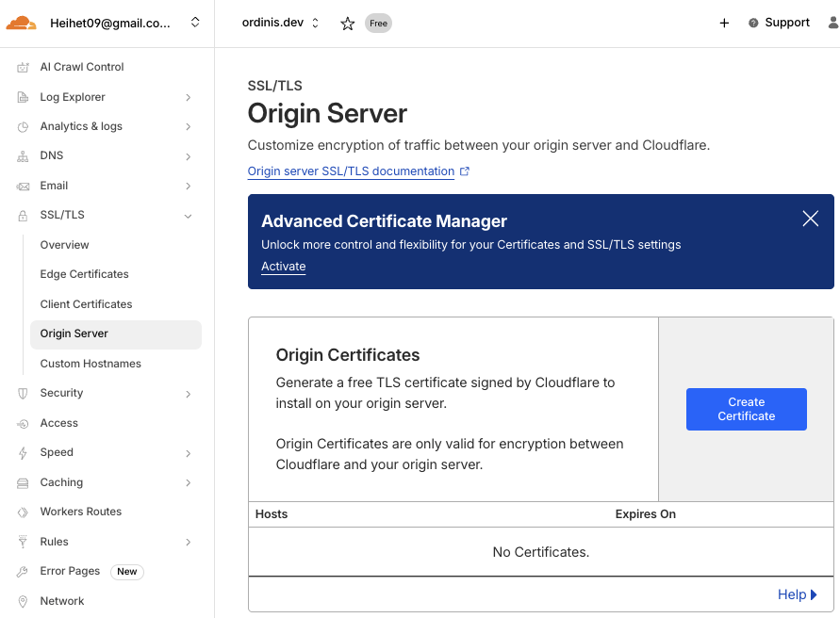Click the Network sidebar icon
840x618 pixels.
[x=23, y=601]
